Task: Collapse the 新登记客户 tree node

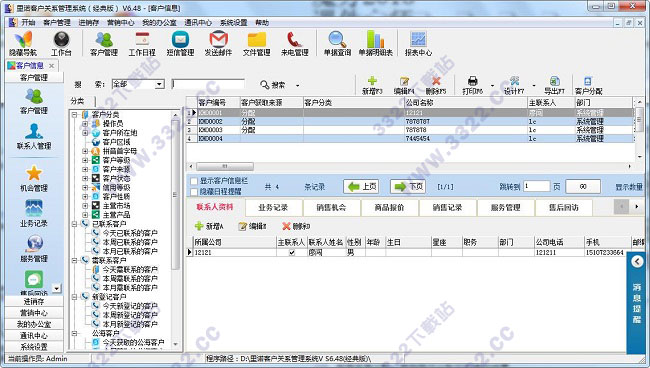Action: [x=74, y=297]
